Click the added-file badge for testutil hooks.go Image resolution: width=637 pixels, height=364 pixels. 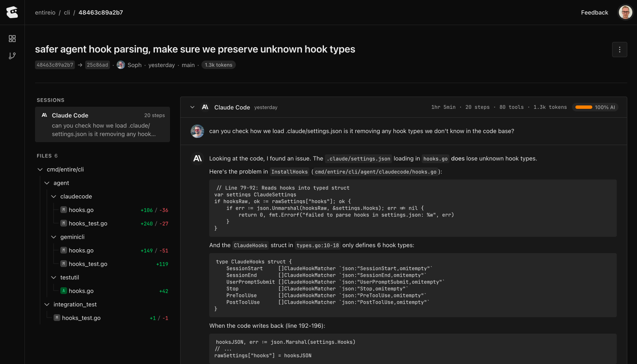click(64, 291)
